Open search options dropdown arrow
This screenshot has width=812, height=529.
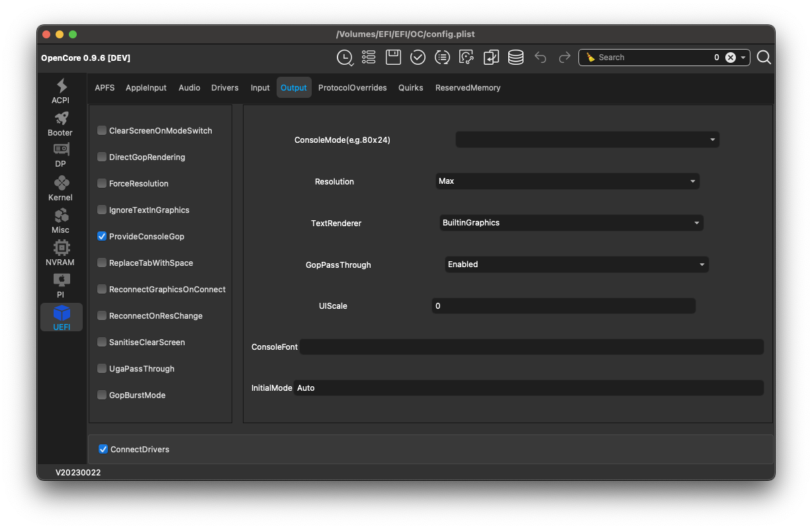click(x=743, y=58)
